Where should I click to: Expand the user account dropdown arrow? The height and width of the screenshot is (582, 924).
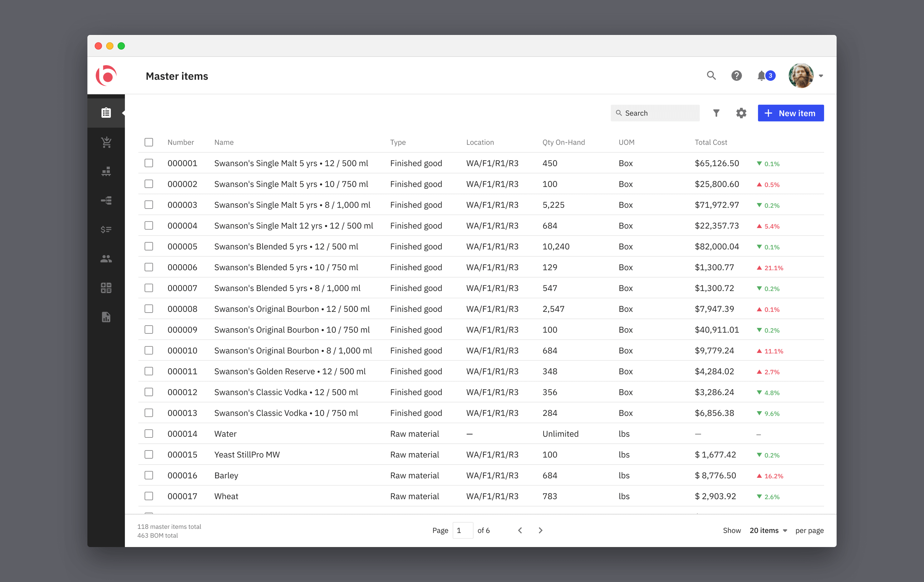[x=821, y=76]
